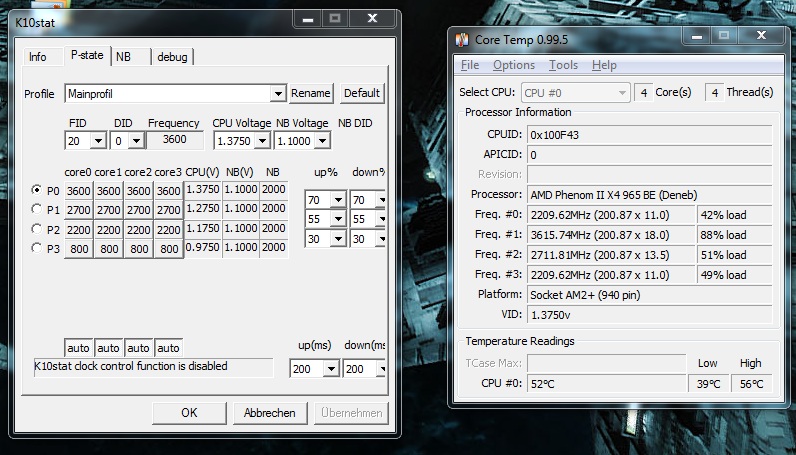The width and height of the screenshot is (796, 455).
Task: Open the up% dropdown set to 30
Action: (x=338, y=239)
